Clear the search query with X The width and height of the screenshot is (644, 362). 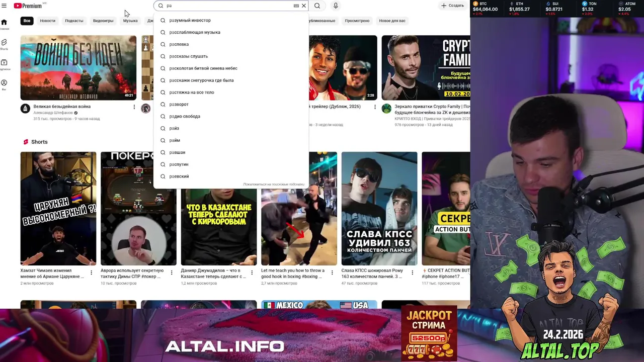coord(304,6)
